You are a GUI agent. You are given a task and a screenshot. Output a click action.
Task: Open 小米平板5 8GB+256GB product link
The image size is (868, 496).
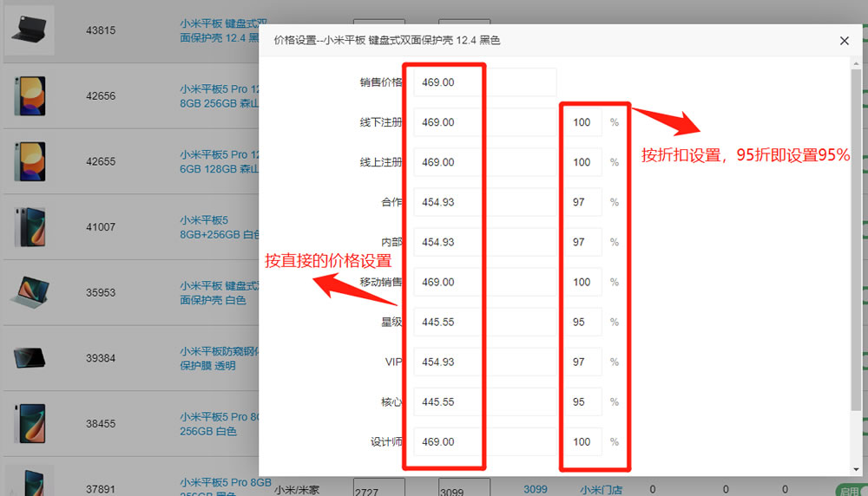tap(220, 227)
